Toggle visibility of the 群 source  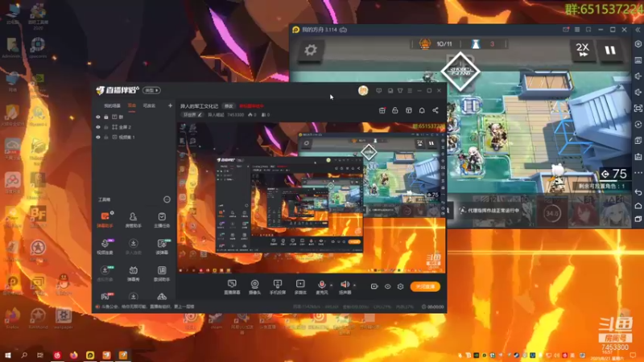coord(97,117)
